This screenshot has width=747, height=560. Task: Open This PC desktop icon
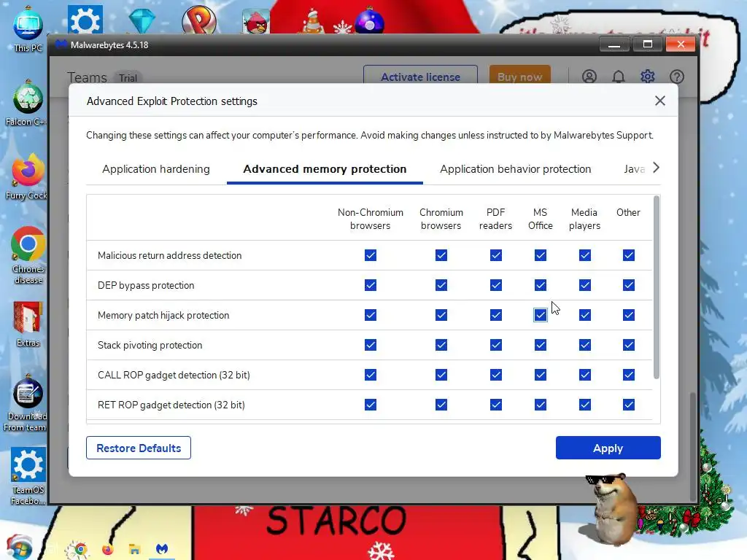(x=28, y=29)
